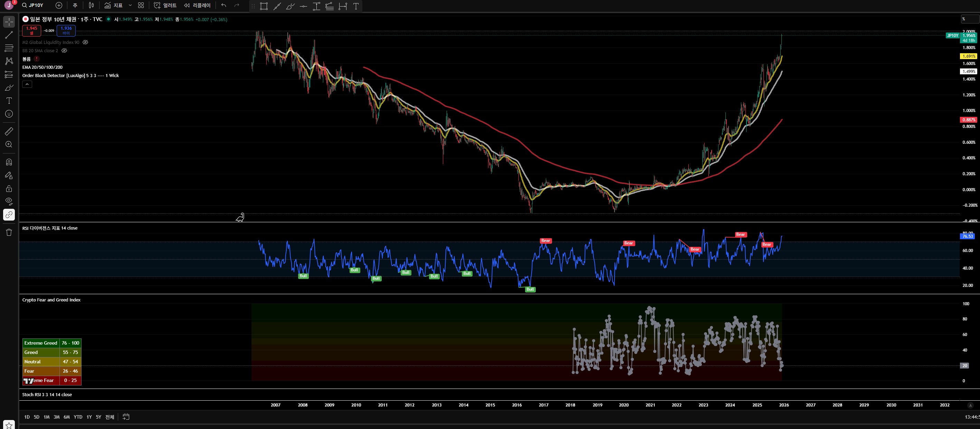The image size is (980, 429).
Task: Toggle hide all drawings eye icon
Action: [x=9, y=201]
